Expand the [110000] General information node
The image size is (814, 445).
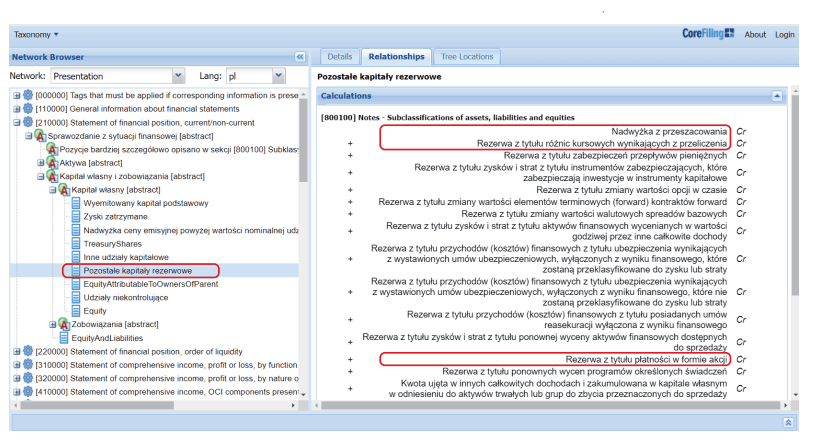pyautogui.click(x=17, y=109)
